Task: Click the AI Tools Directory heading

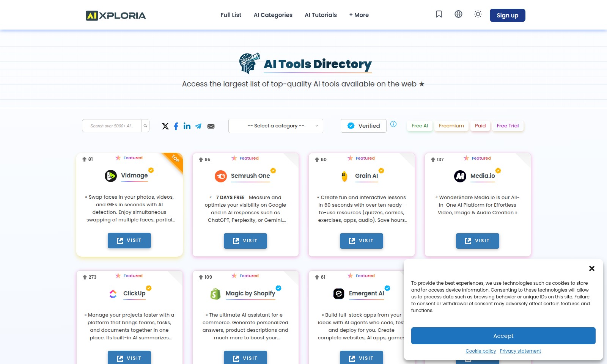Action: [x=318, y=64]
